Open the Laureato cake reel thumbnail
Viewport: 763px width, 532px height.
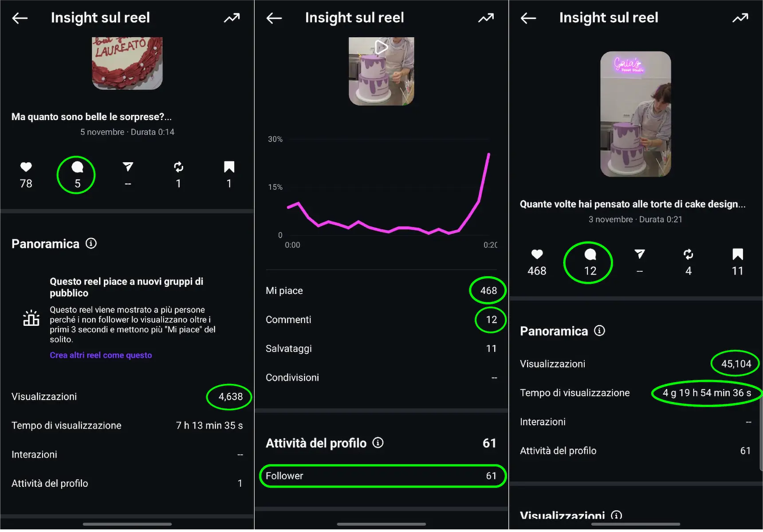click(127, 63)
